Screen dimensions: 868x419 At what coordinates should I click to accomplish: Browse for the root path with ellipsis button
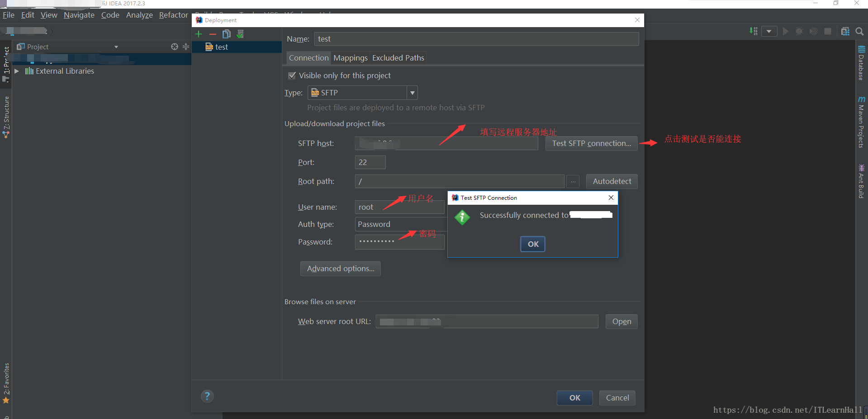click(x=573, y=181)
